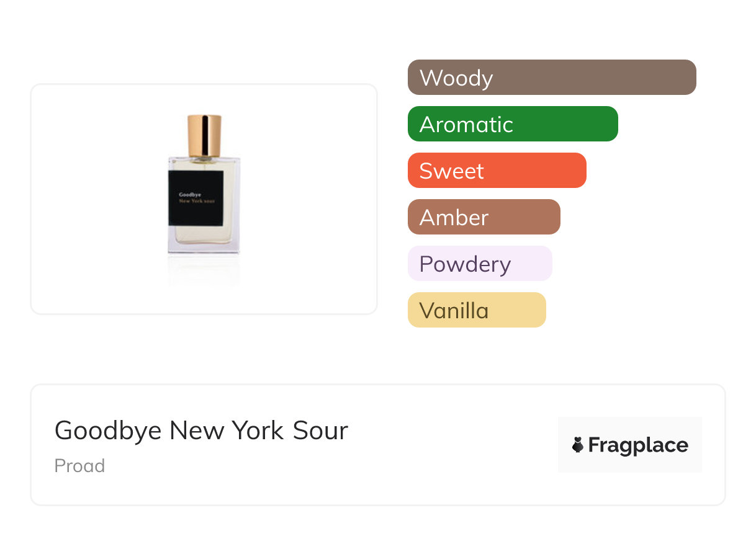This screenshot has width=756, height=536.
Task: Open the Goodbye New York Sour title
Action: coord(201,431)
